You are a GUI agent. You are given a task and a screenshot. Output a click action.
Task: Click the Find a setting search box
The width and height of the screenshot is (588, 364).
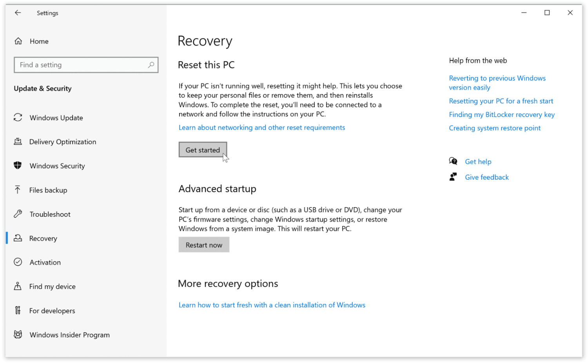[x=86, y=65]
